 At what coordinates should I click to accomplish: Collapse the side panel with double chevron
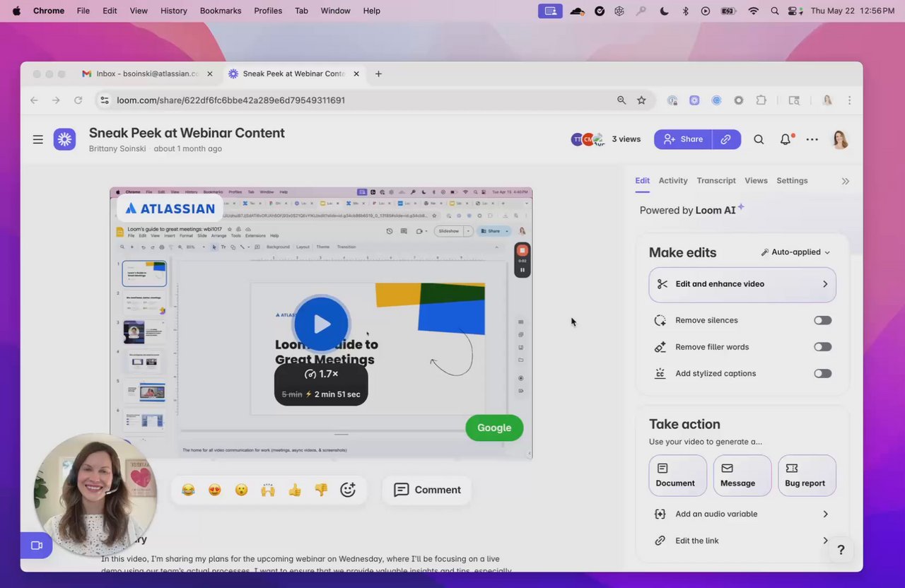(845, 181)
